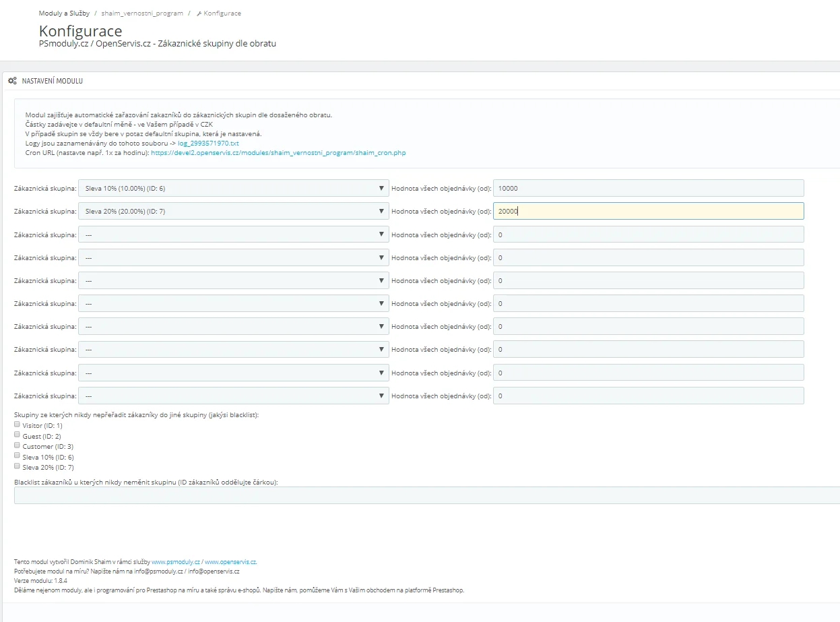Click the wrench icon next to Konfigurace breadcrumb

[x=199, y=13]
